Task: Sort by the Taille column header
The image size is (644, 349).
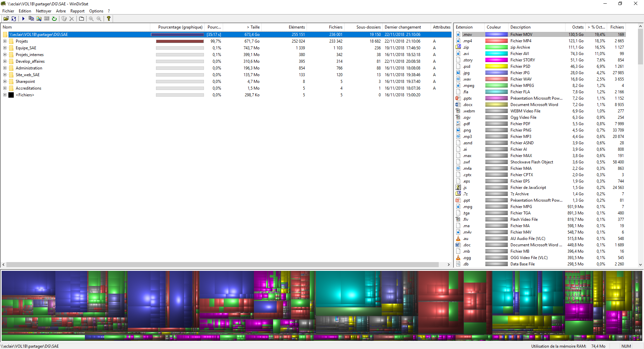Action: [253, 27]
